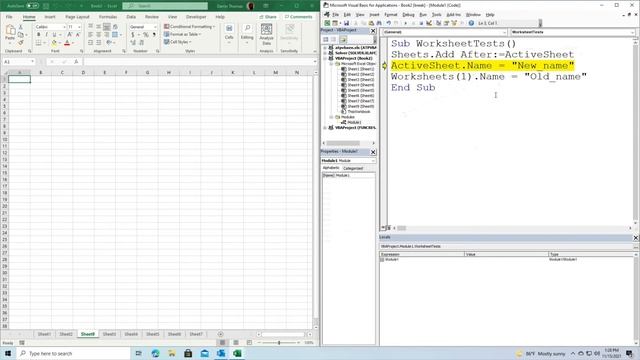Open Format as Table dropdown
The width and height of the screenshot is (640, 360).
[x=182, y=34]
